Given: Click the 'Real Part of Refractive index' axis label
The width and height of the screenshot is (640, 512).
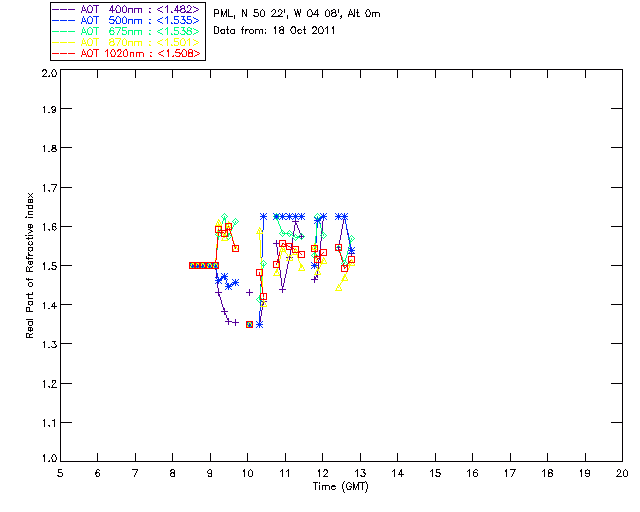Looking at the screenshot, I should (x=29, y=265).
